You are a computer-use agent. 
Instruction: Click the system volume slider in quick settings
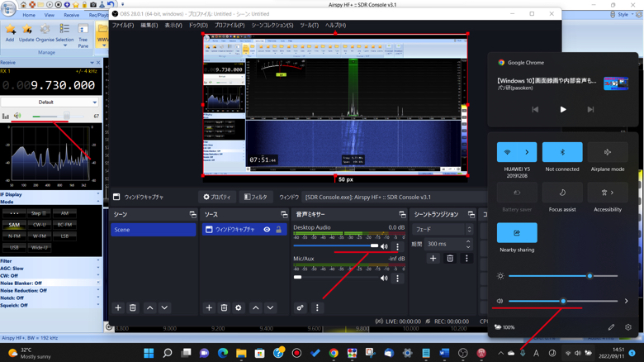(x=563, y=301)
